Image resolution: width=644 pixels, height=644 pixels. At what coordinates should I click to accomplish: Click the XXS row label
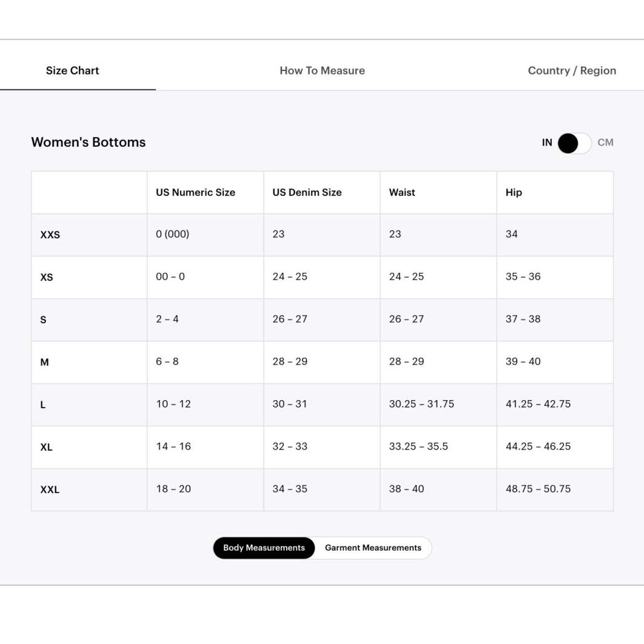(50, 235)
